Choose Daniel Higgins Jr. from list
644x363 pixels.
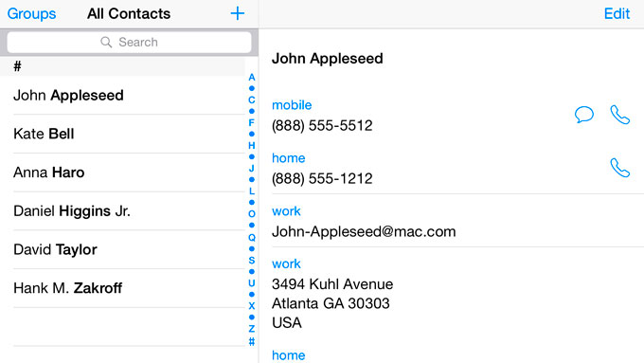[x=129, y=211]
